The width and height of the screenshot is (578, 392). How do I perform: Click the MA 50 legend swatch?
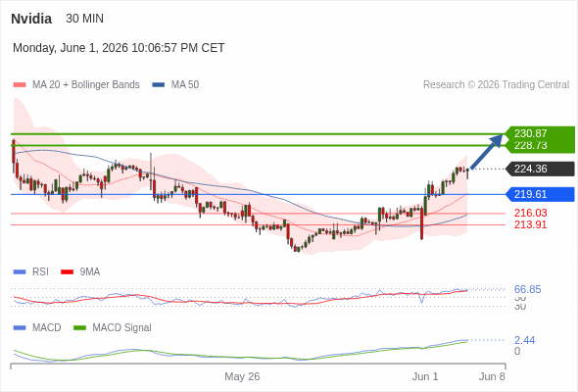point(159,85)
